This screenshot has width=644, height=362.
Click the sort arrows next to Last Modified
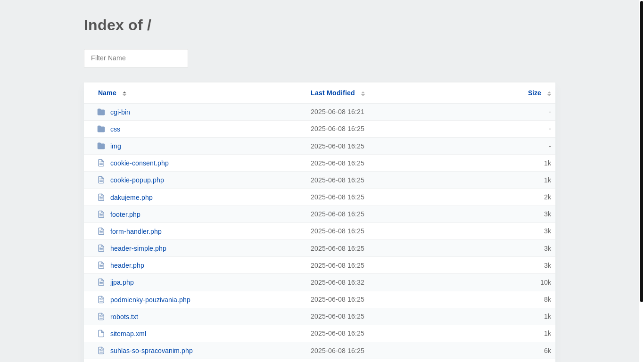tap(363, 93)
